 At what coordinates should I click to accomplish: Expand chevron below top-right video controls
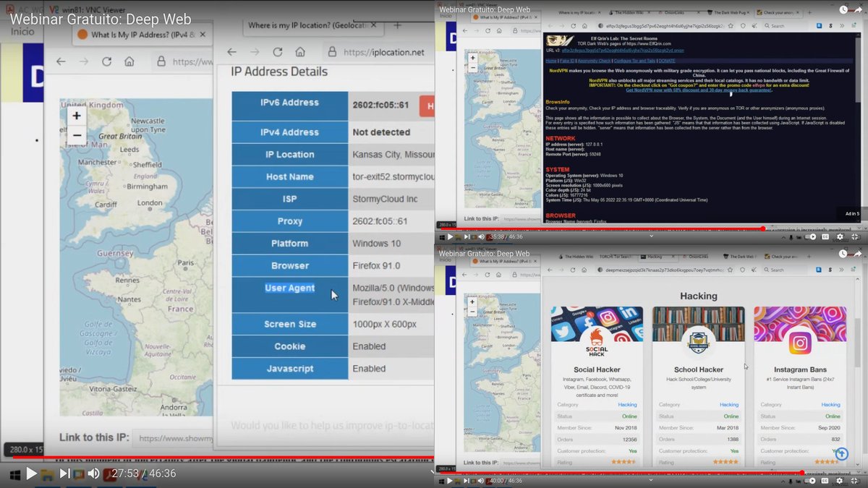[651, 236]
